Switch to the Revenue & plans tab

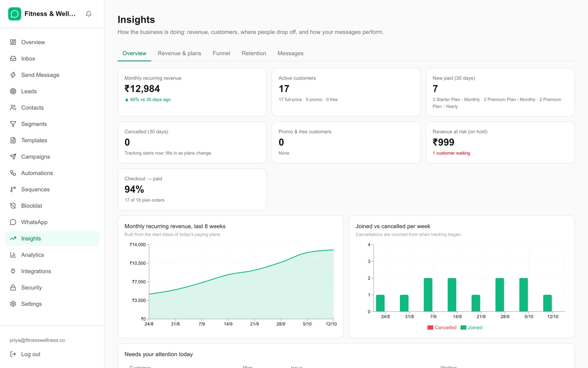[x=179, y=53]
